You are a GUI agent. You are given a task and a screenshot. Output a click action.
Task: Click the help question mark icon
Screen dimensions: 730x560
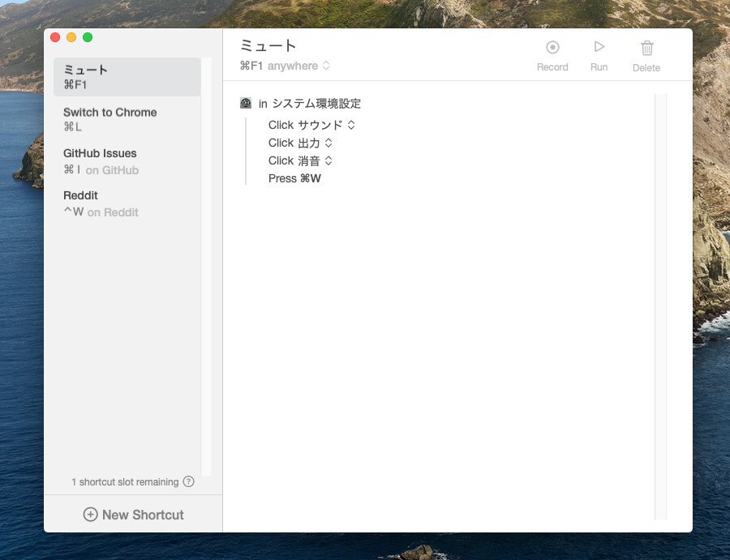[x=189, y=481]
